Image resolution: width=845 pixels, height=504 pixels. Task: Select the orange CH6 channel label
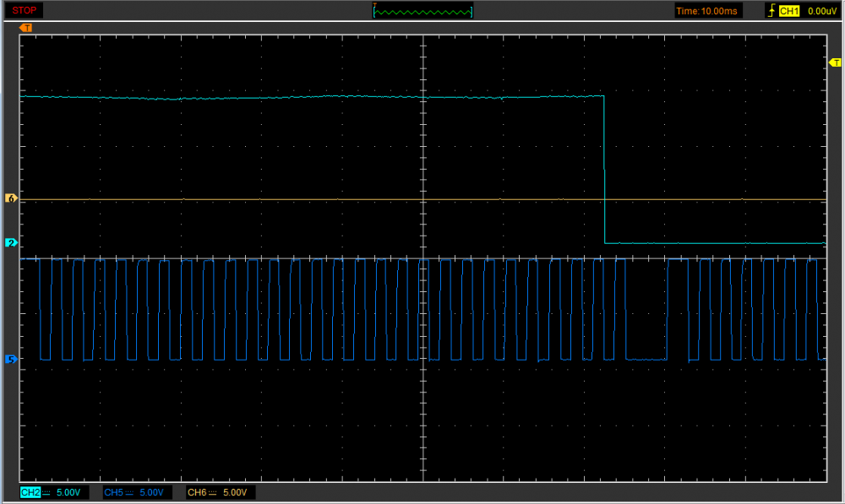pyautogui.click(x=196, y=492)
